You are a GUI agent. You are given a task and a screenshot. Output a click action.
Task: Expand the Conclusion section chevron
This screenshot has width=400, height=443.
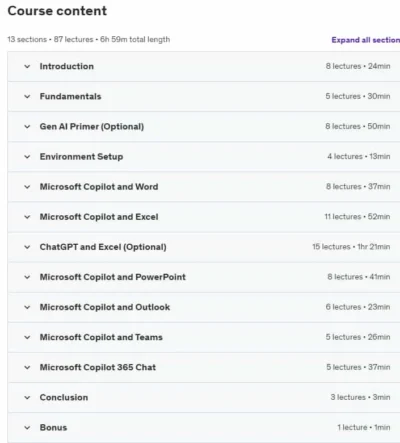[x=27, y=397]
